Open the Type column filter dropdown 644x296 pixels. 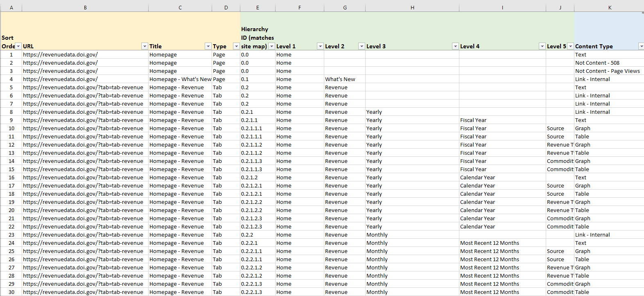point(236,46)
